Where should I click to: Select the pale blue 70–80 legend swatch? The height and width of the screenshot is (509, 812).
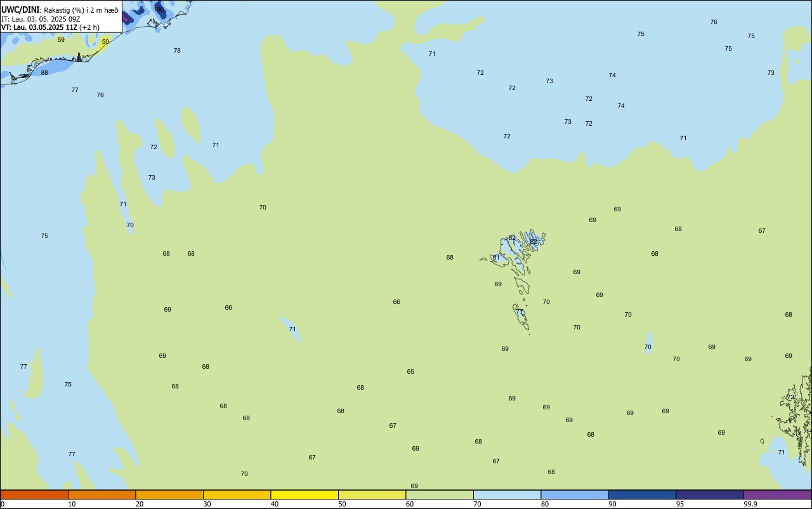pos(507,494)
